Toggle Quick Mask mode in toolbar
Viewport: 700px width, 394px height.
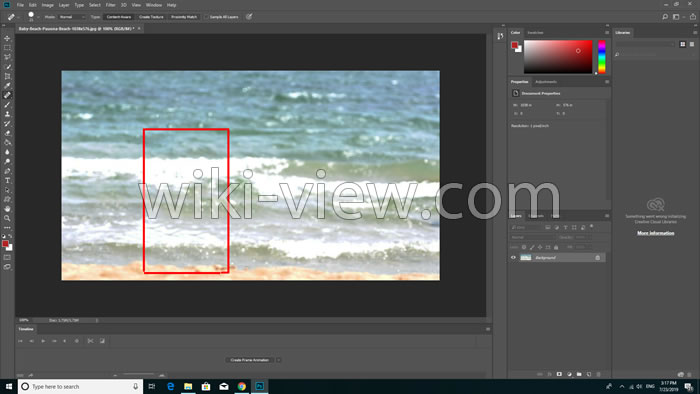click(7, 257)
